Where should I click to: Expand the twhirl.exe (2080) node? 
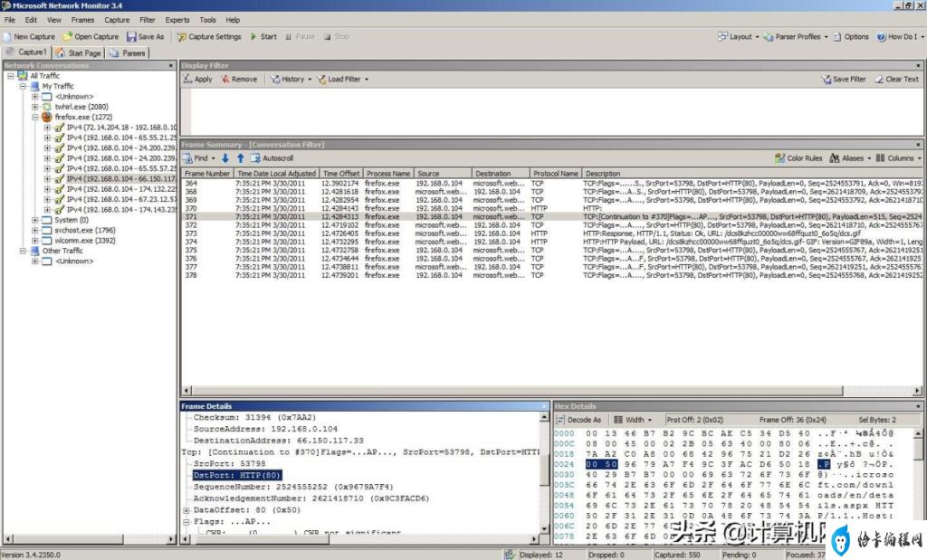[x=35, y=107]
